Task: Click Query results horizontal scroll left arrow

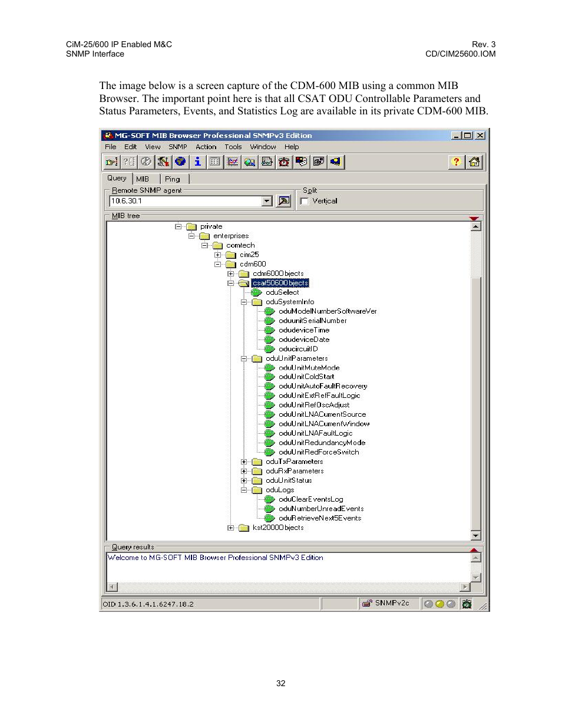Action: 112,587
